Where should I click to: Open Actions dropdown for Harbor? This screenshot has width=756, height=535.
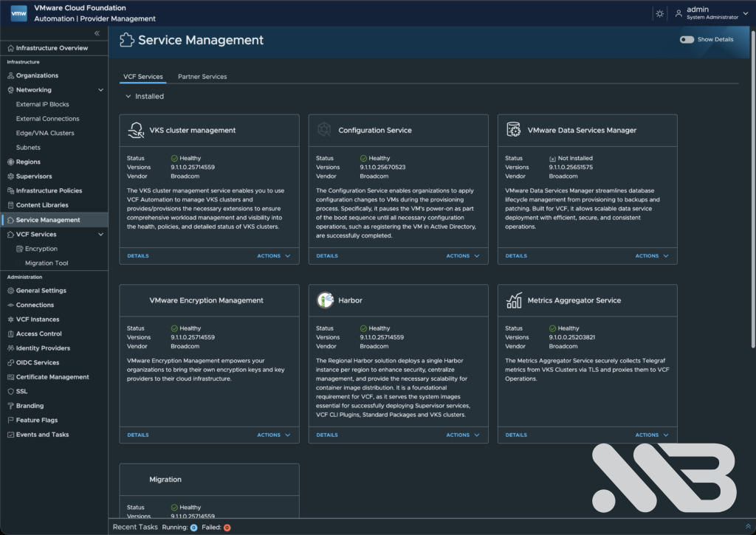tap(463, 435)
